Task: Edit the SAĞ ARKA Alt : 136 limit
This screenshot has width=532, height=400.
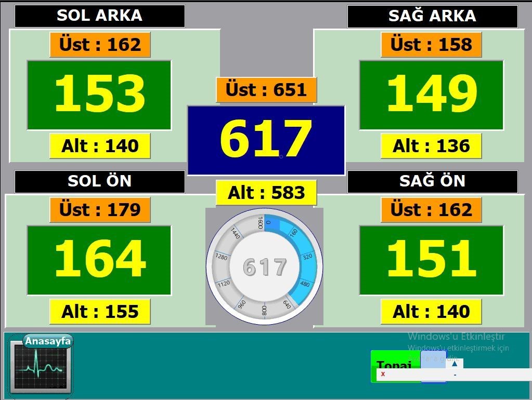Action: point(431,146)
